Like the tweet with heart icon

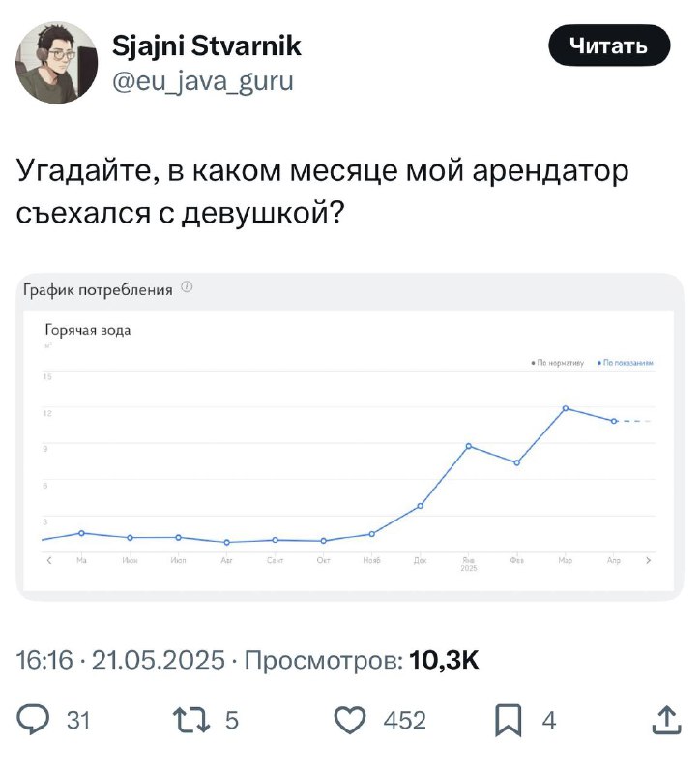coord(350,720)
